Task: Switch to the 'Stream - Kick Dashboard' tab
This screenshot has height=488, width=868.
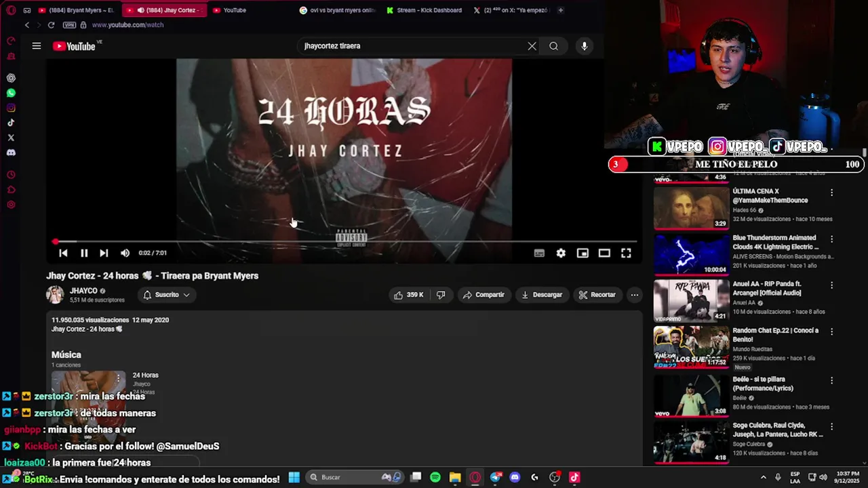Action: coord(425,10)
